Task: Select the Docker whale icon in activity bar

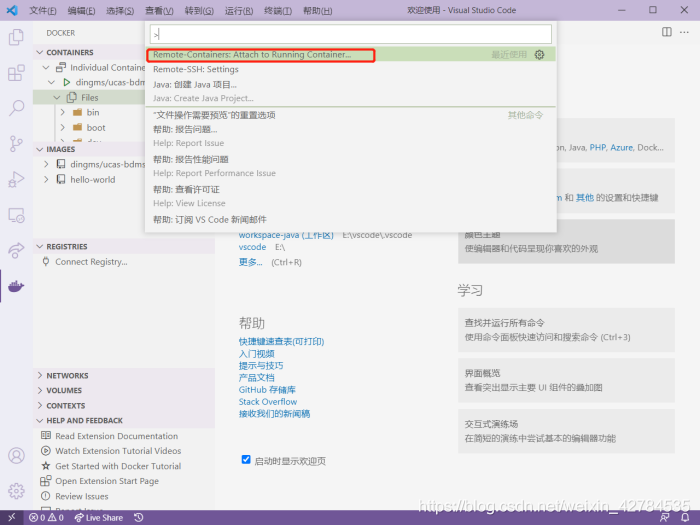Action: (x=16, y=286)
